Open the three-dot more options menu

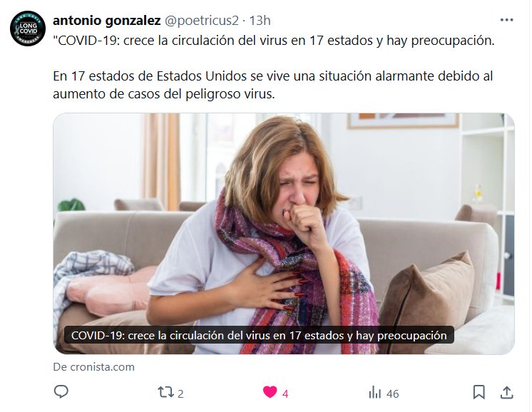(x=506, y=20)
